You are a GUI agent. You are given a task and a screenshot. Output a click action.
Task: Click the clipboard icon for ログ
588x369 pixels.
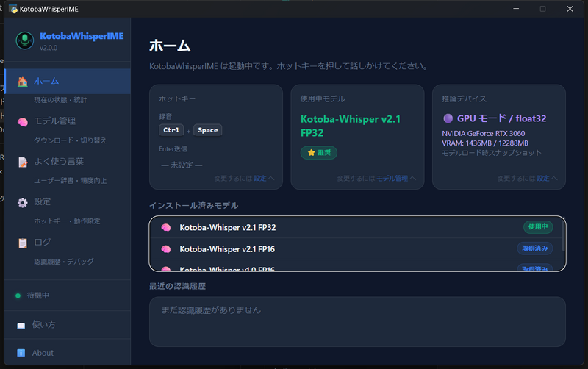point(23,243)
